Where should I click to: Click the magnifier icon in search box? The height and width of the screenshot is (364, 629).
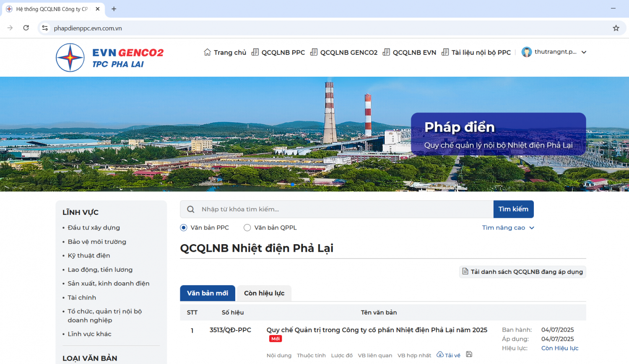191,209
